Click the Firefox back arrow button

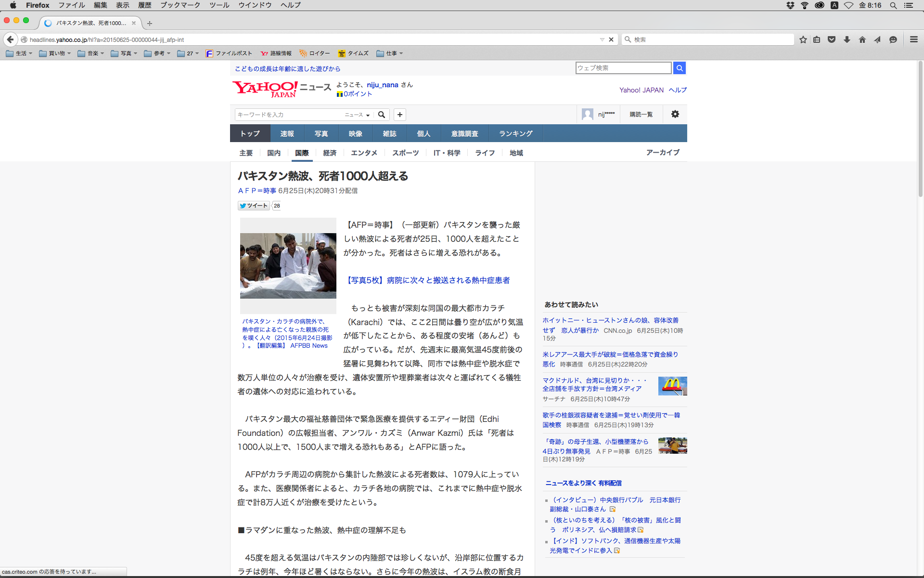pos(10,39)
